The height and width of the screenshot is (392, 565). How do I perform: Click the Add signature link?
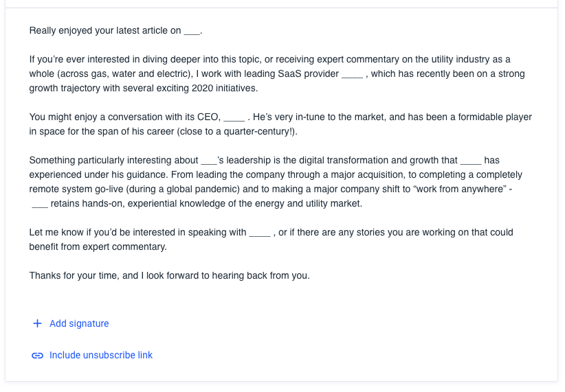point(79,323)
